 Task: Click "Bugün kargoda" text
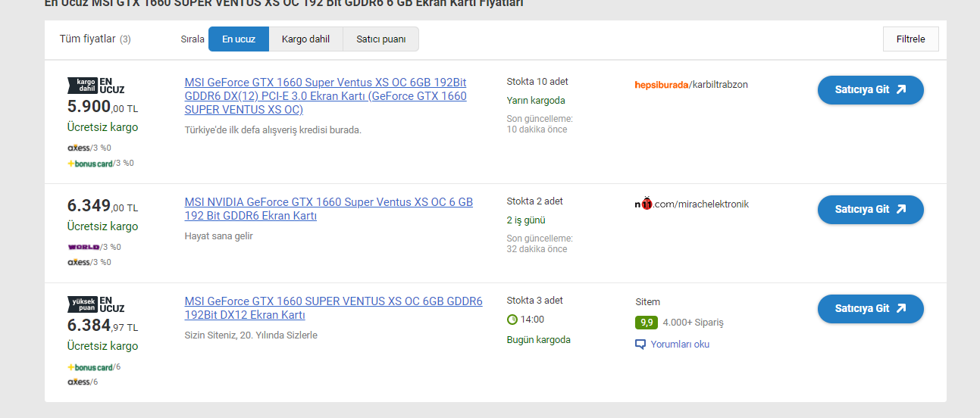[x=539, y=339]
